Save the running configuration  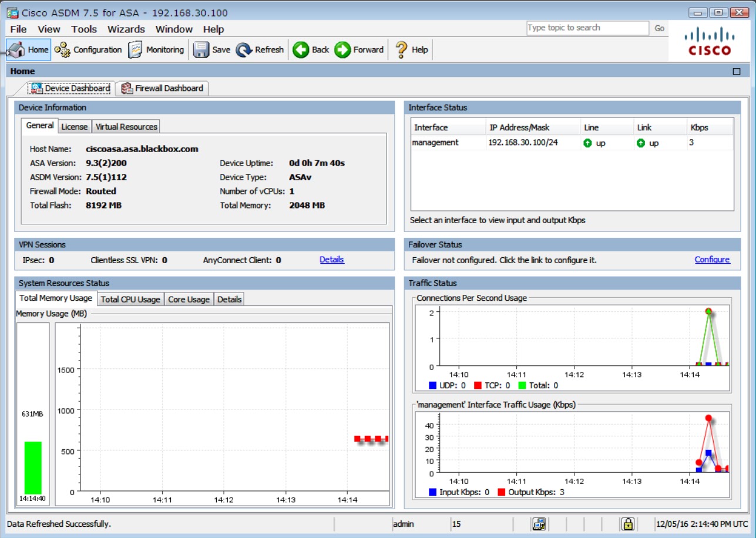tap(213, 50)
